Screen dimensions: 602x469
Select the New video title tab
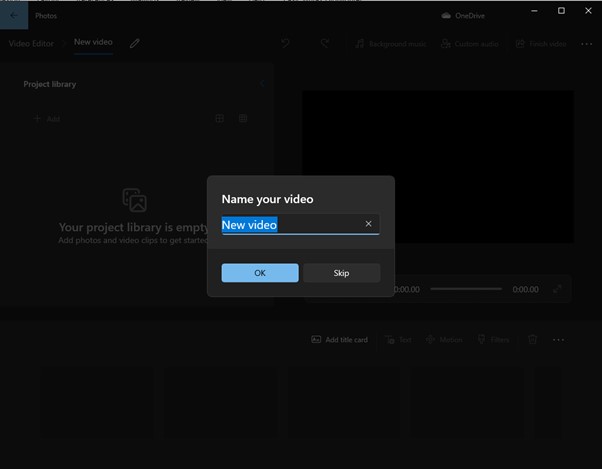[93, 42]
